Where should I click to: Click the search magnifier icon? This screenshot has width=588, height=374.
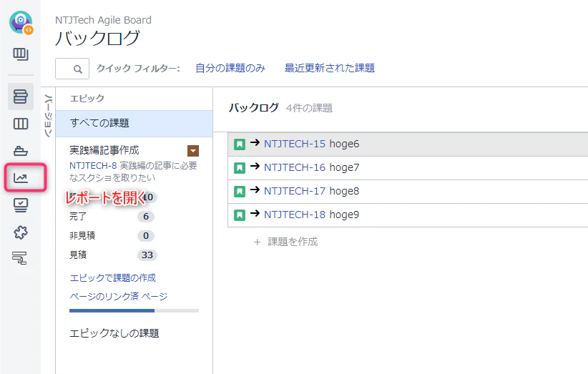click(78, 69)
